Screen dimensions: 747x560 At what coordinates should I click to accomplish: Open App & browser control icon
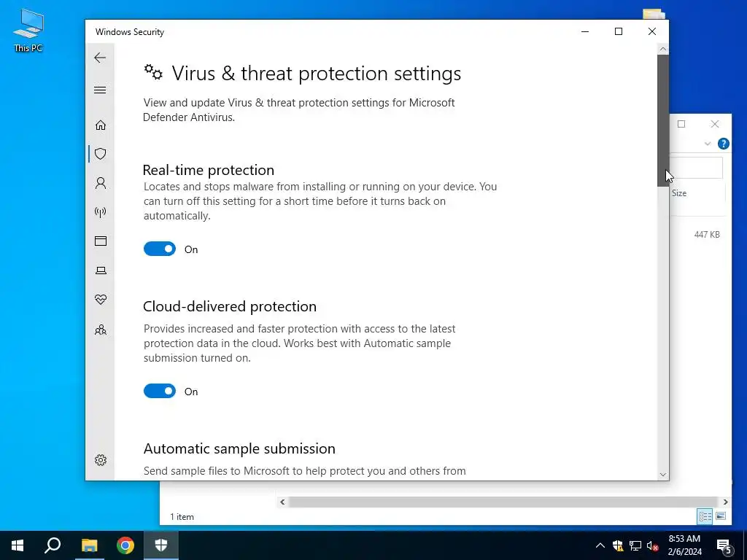point(101,241)
